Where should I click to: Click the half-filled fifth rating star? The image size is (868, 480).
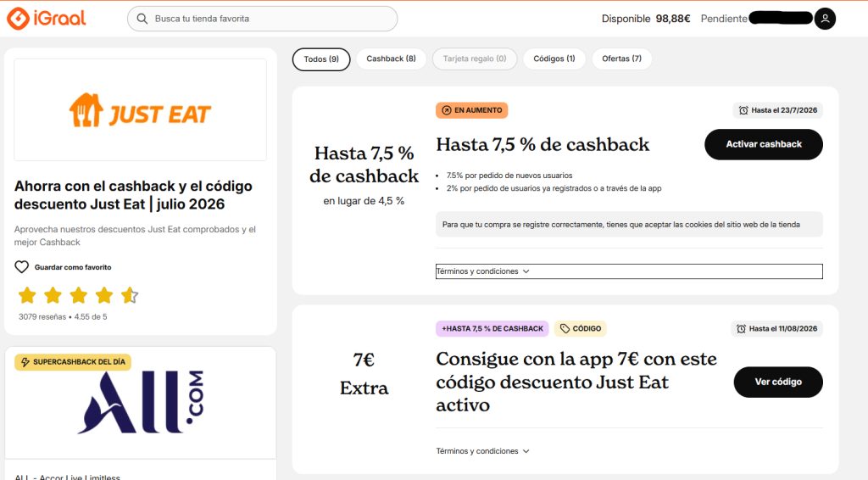pyautogui.click(x=130, y=296)
